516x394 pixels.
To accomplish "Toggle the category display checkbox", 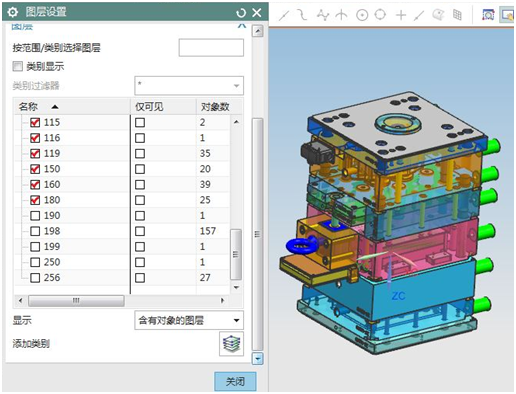I will tap(17, 66).
